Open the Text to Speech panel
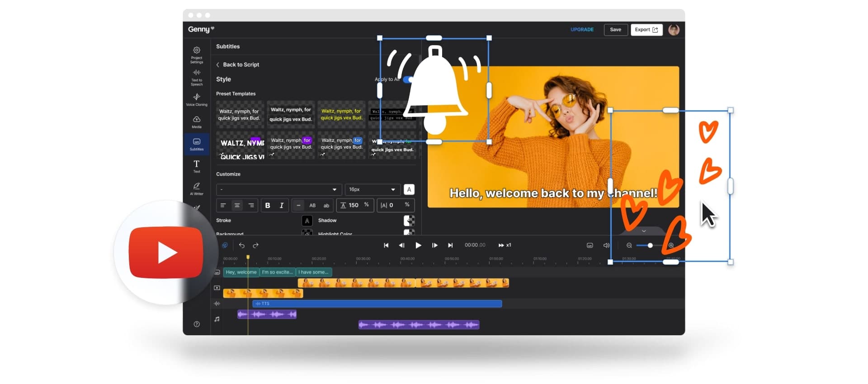 coord(197,77)
